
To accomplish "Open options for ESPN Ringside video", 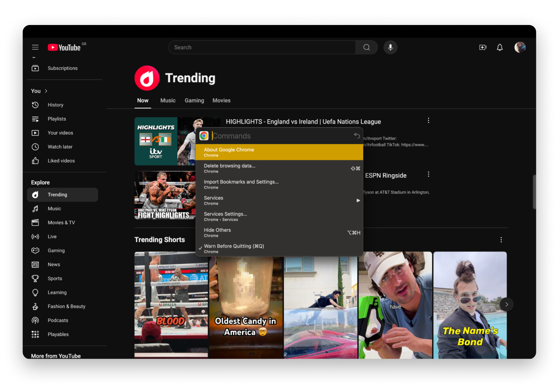I will tap(428, 174).
